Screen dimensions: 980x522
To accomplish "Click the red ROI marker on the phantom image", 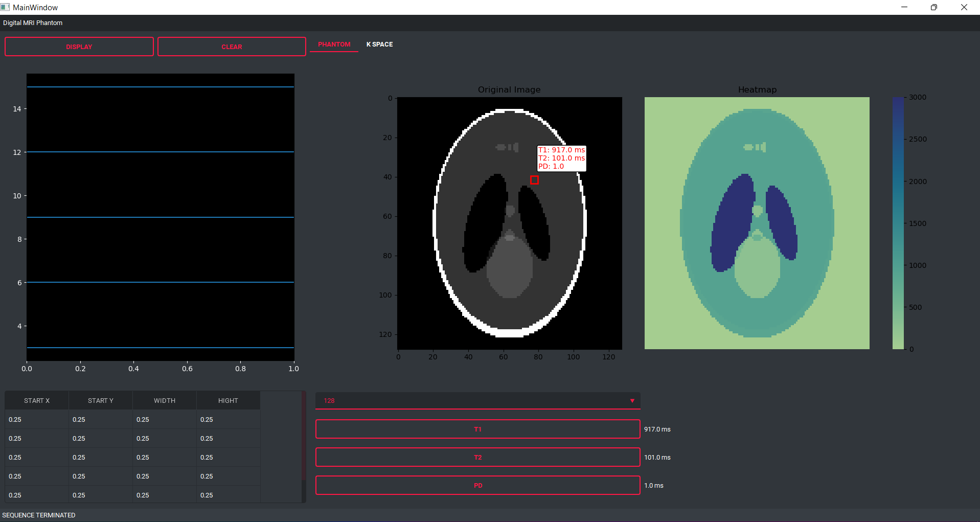I will coord(534,180).
